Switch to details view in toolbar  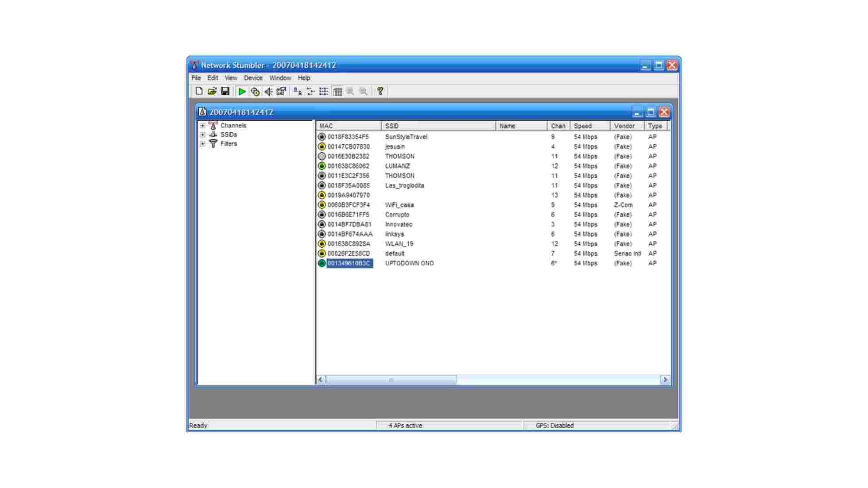point(337,91)
